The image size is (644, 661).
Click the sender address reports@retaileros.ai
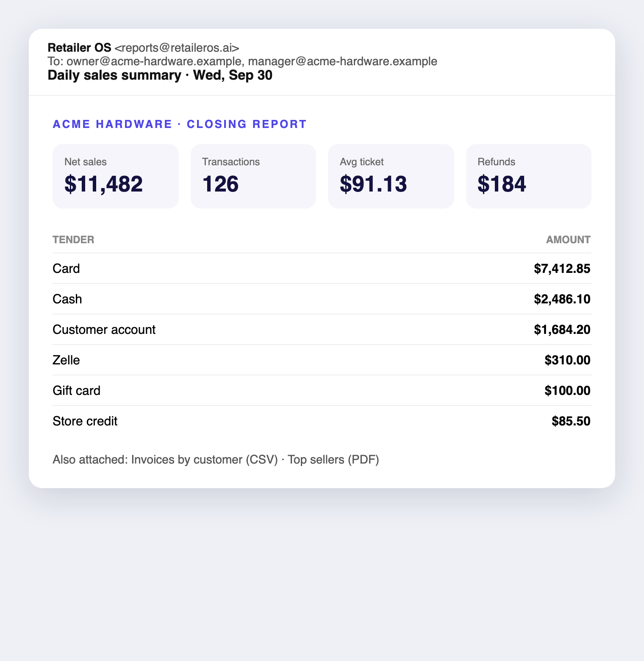pyautogui.click(x=177, y=48)
